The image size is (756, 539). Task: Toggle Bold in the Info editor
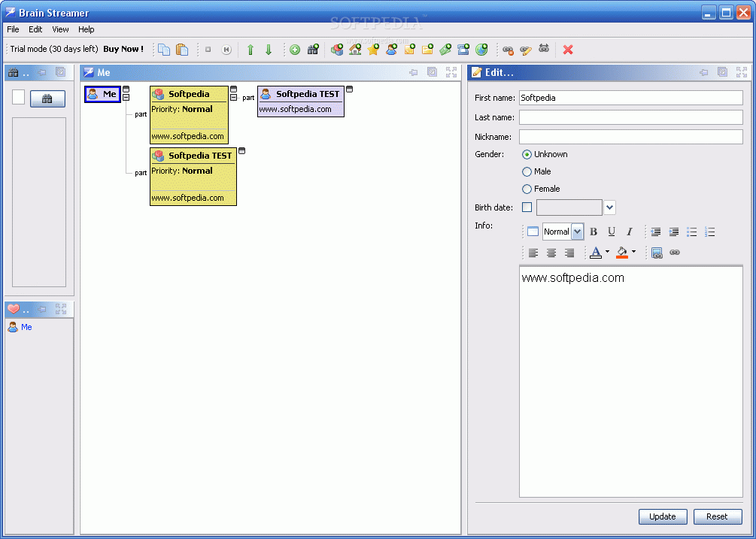click(x=594, y=232)
